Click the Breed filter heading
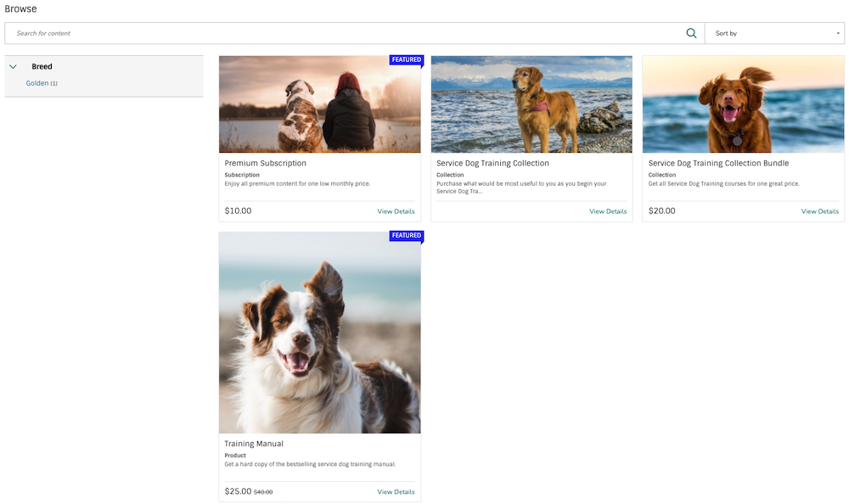Screen dimensions: 849x504 pyautogui.click(x=41, y=65)
